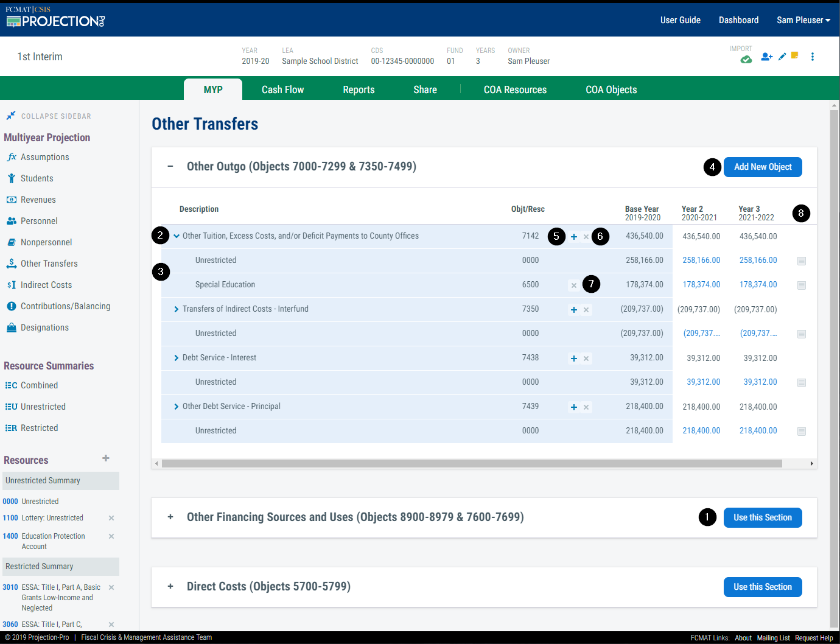Go to the Dashboard link
The height and width of the screenshot is (644, 840).
(x=738, y=20)
